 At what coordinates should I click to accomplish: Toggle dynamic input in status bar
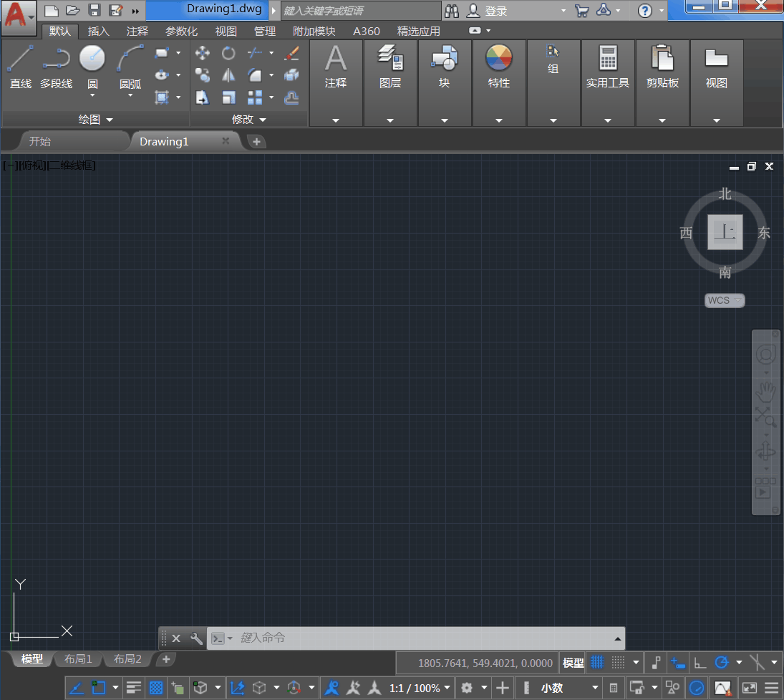click(677, 663)
